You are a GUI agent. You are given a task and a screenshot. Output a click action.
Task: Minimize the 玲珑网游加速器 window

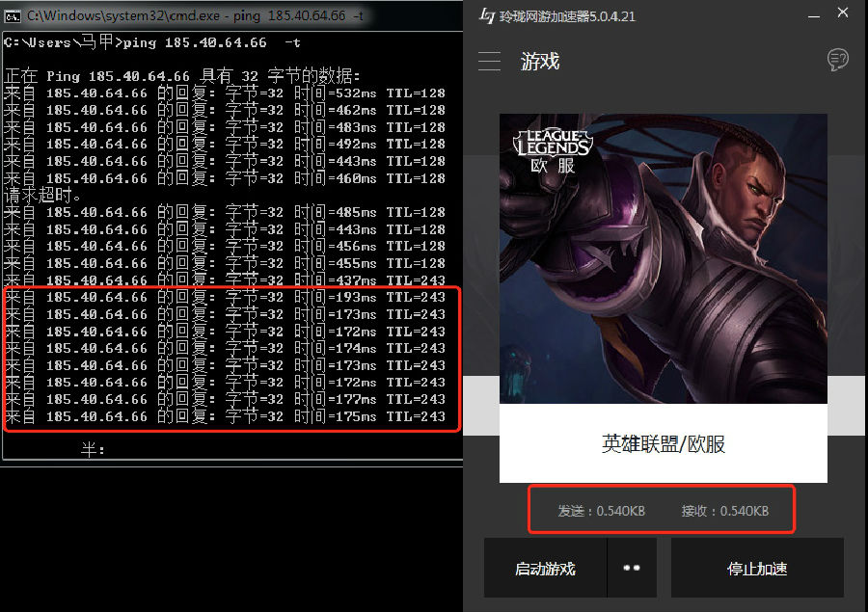click(x=814, y=16)
